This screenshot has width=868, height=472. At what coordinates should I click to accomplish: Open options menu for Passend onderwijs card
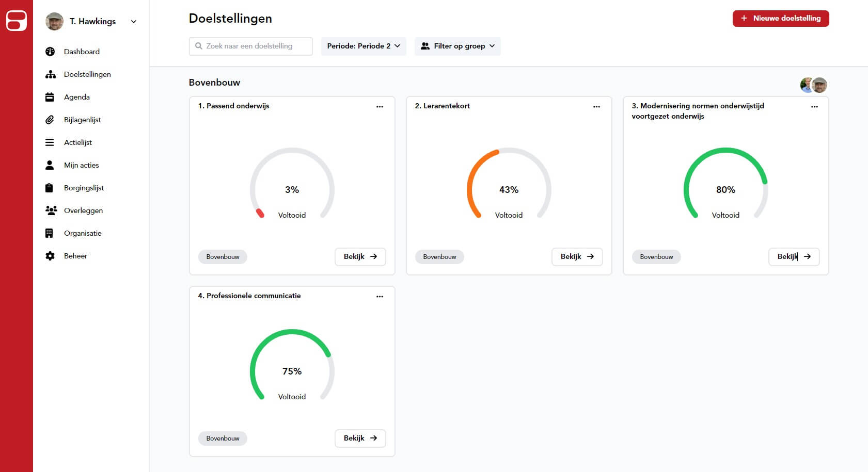[380, 107]
